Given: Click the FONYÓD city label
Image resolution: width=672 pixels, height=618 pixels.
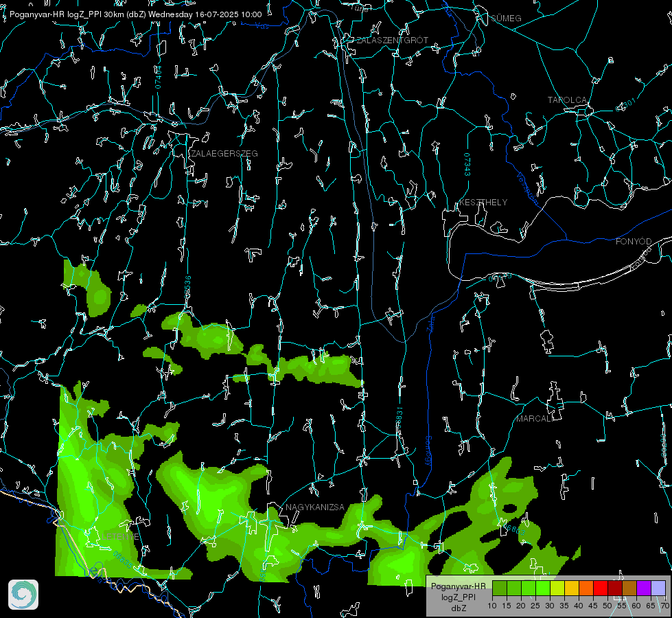Looking at the screenshot, I should [634, 242].
